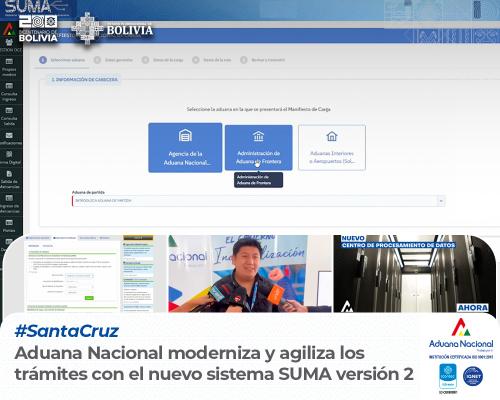
Task: Open Salida de Mercancías sidebar item
Action: pos(9,179)
